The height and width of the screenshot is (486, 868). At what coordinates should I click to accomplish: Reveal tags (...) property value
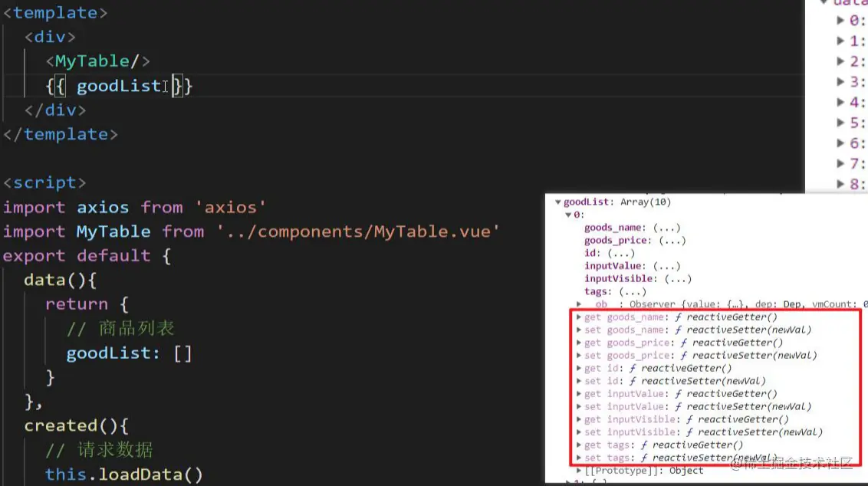pyautogui.click(x=632, y=292)
